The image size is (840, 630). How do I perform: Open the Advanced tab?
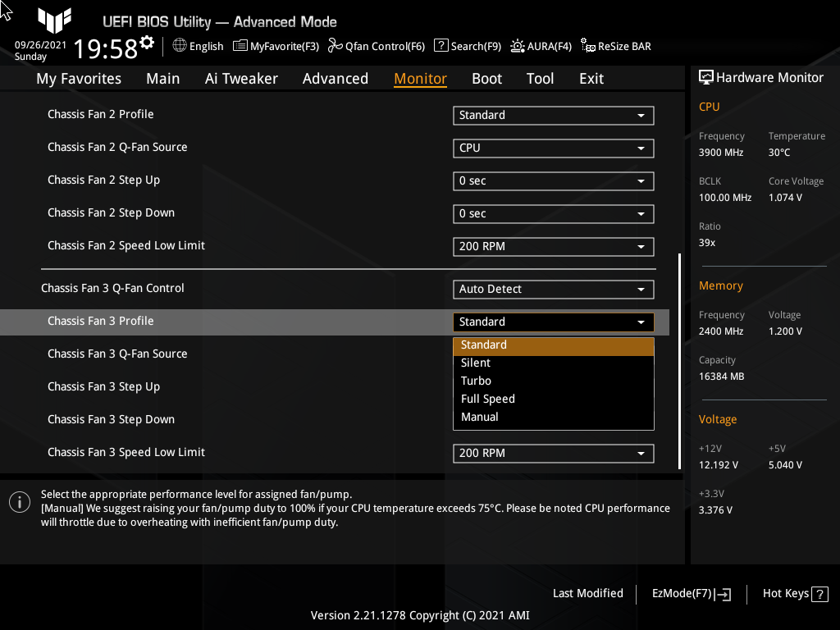[336, 79]
